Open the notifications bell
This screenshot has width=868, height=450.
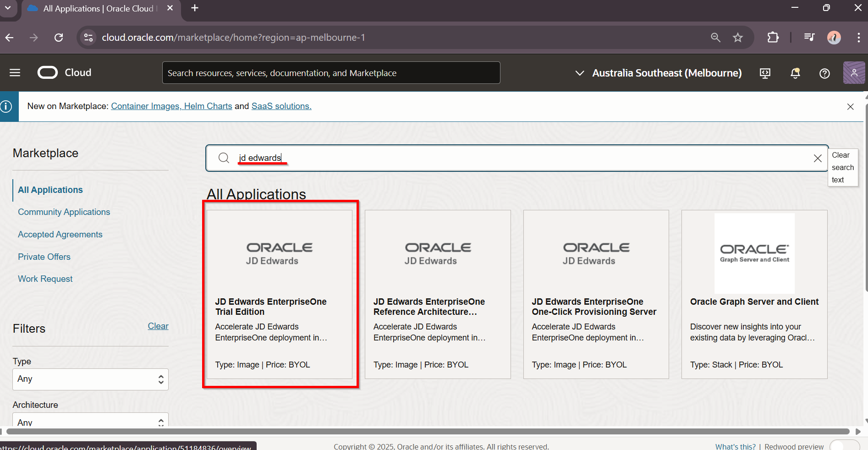pyautogui.click(x=795, y=73)
